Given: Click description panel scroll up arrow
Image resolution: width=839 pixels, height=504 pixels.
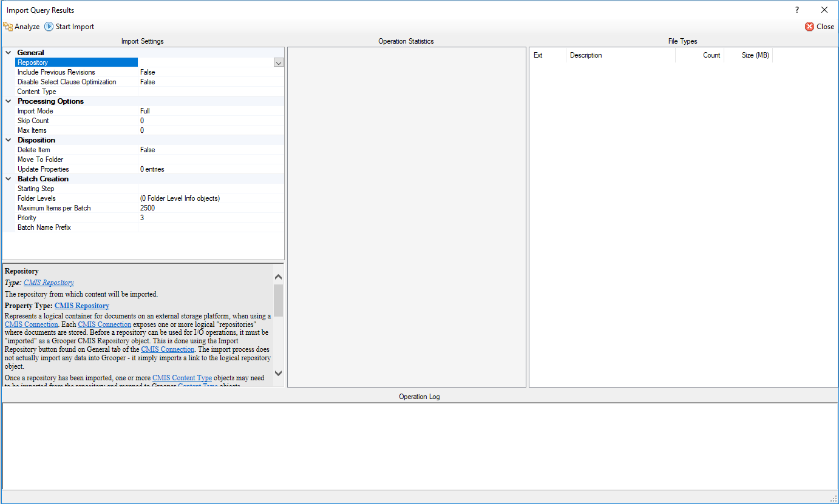Looking at the screenshot, I should [279, 277].
